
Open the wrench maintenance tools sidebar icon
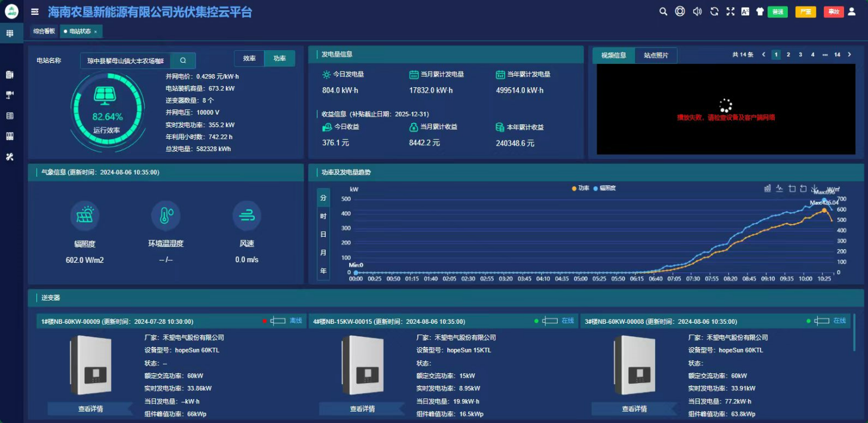[x=10, y=157]
